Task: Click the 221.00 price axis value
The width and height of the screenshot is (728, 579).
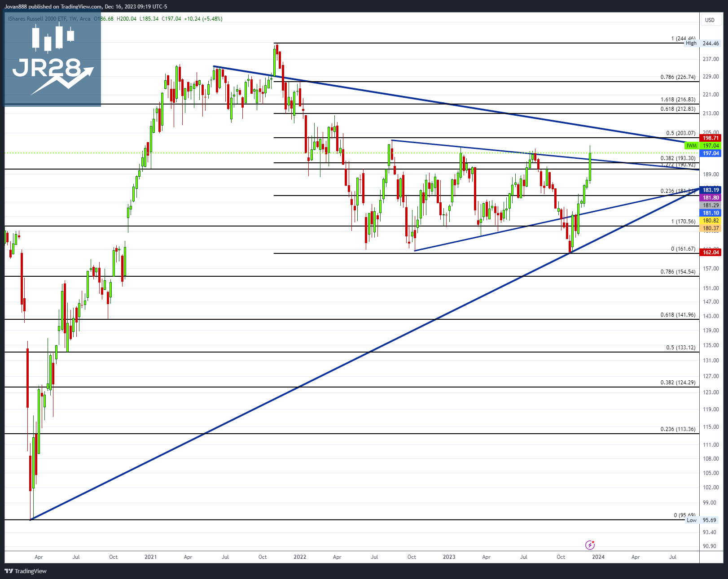Action: 711,95
